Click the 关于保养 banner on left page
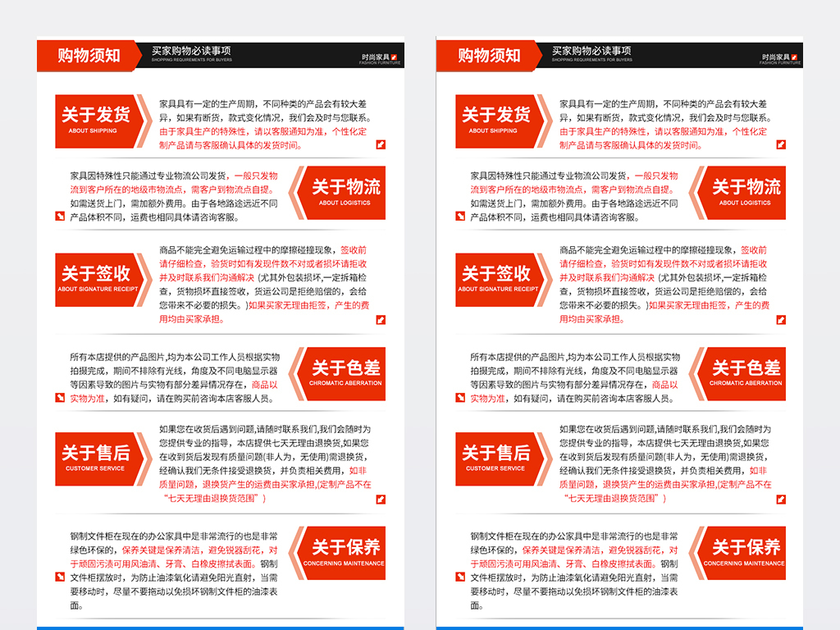Viewport: 840px width, 630px height. click(345, 552)
